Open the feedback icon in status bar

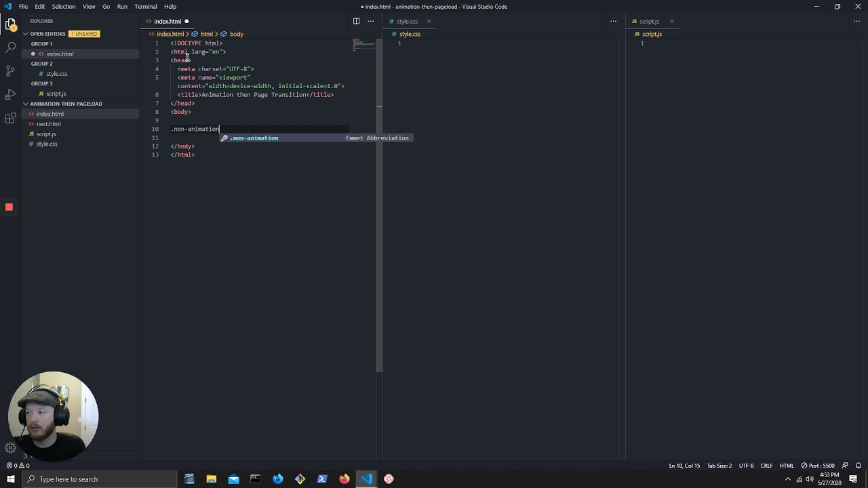click(845, 466)
